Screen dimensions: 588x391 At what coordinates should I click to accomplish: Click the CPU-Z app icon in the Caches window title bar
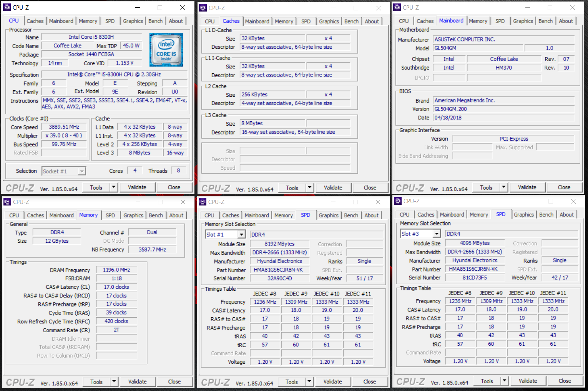203,8
